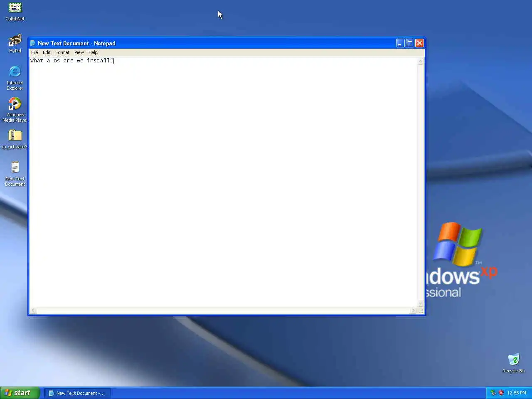Select the xp_activate3 zip folder icon

15,139
